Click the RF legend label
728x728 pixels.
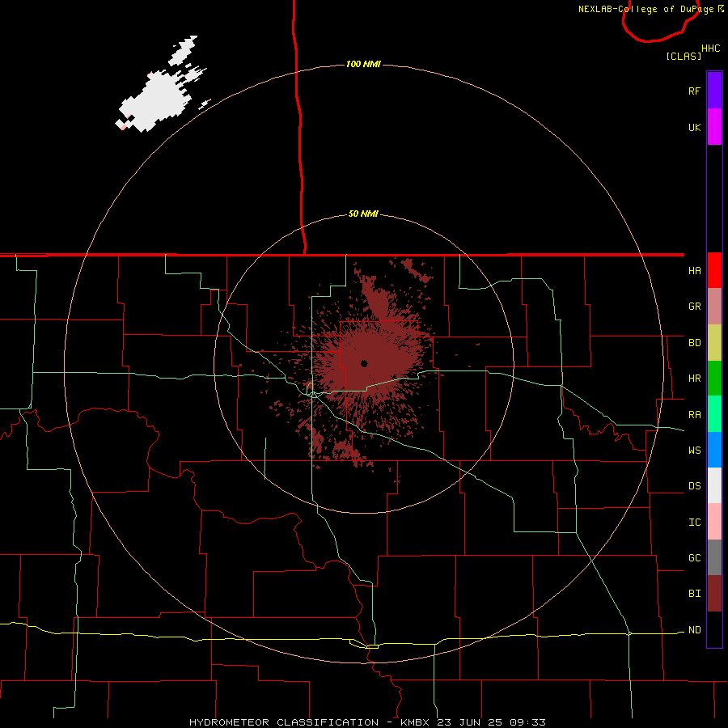click(x=694, y=91)
